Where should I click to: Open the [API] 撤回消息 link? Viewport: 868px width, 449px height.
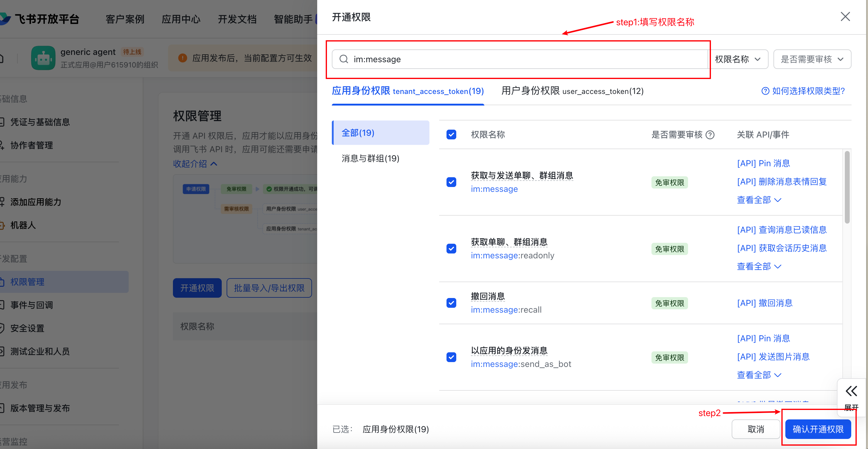tap(765, 303)
